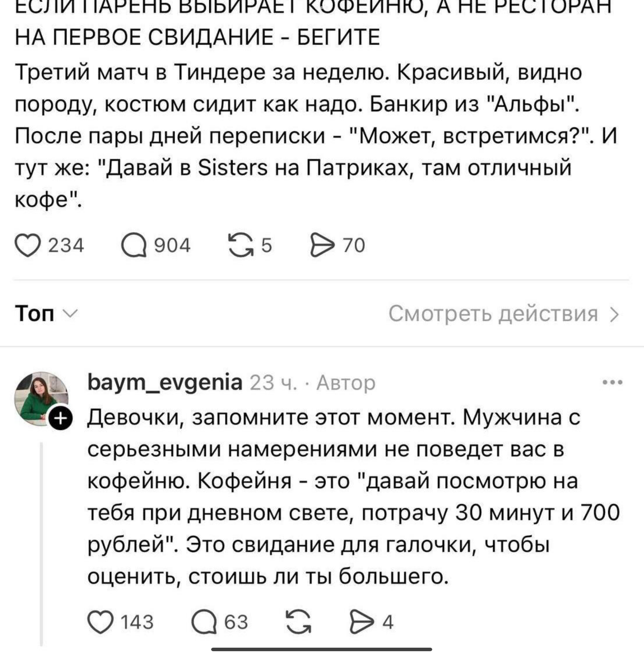Open baym_evgenia's profile from username
The width and height of the screenshot is (644, 656).
[165, 382]
